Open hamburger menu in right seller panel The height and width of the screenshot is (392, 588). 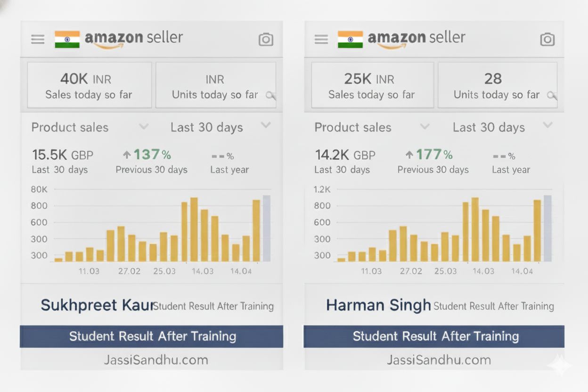coord(321,39)
